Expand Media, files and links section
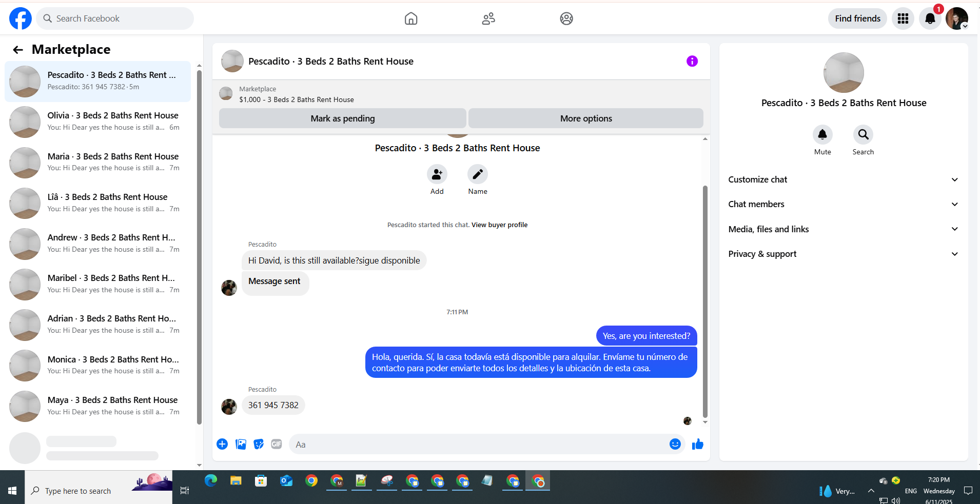The width and height of the screenshot is (980, 504). coord(844,229)
